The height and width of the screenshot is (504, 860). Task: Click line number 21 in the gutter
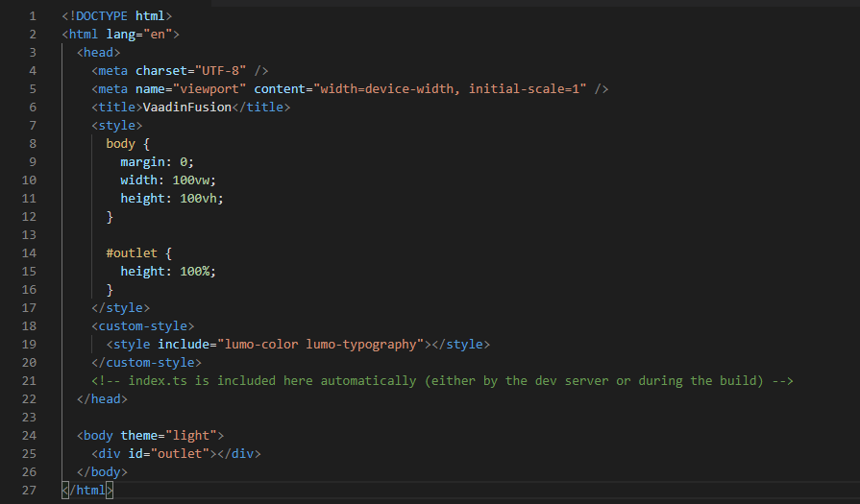click(x=29, y=381)
